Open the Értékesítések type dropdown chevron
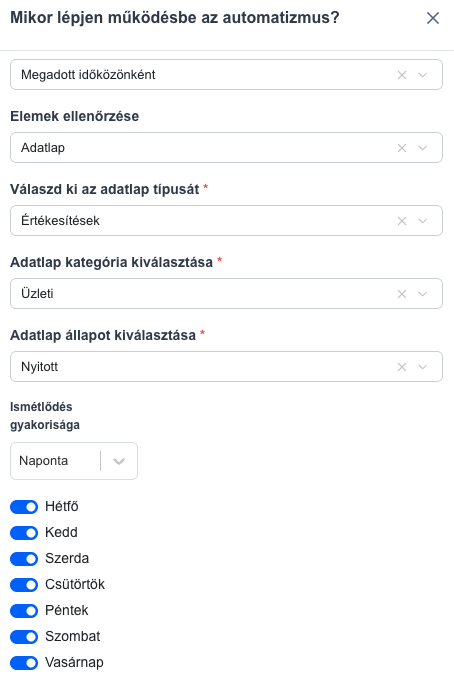 pyautogui.click(x=423, y=221)
